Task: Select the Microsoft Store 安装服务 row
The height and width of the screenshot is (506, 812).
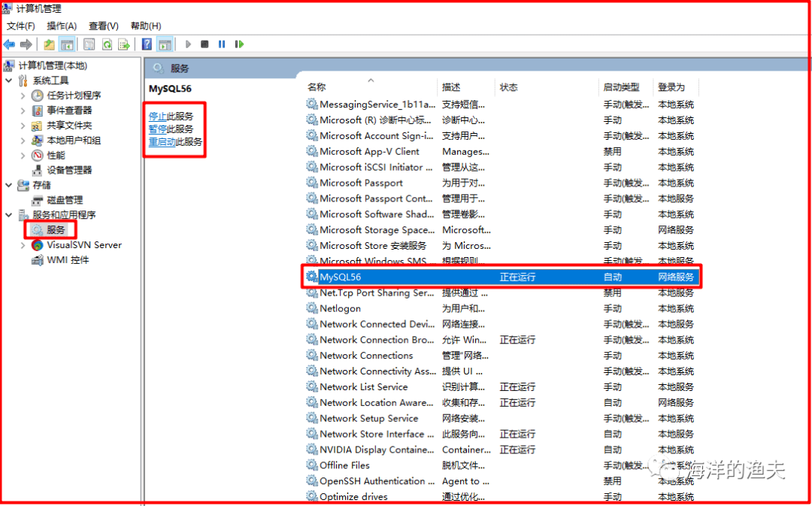Action: coord(501,246)
